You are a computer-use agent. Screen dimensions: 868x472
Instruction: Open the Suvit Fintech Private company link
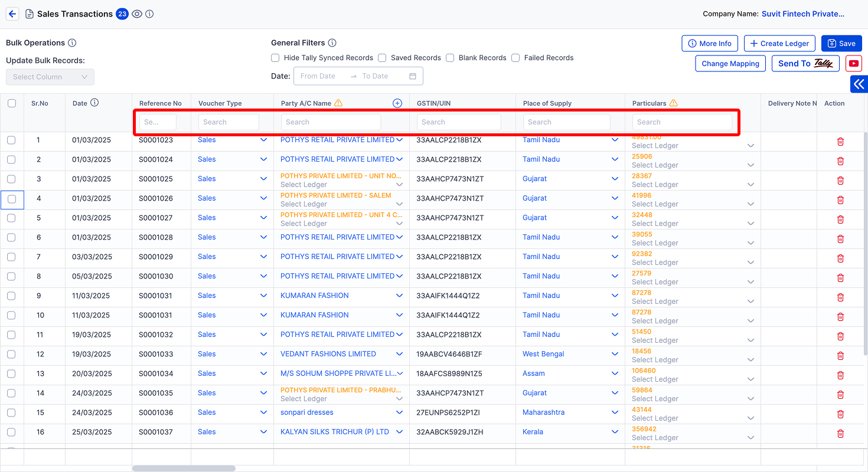pyautogui.click(x=803, y=14)
